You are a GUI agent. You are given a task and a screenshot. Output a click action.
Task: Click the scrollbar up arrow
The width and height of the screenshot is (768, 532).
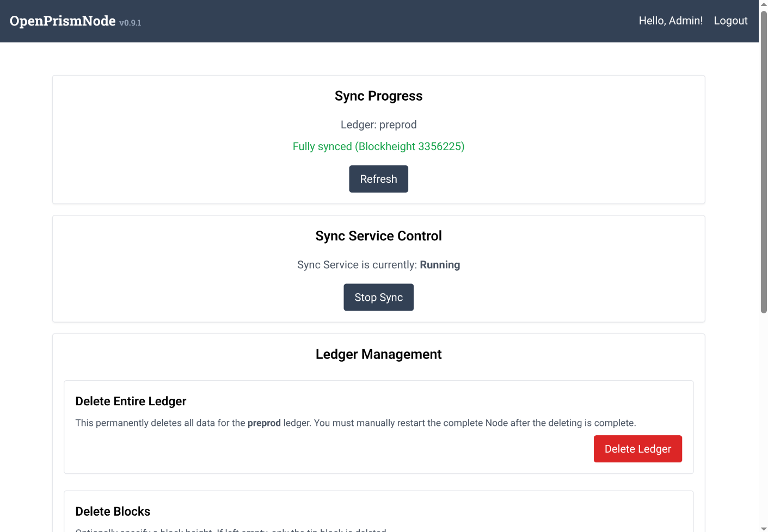763,4
